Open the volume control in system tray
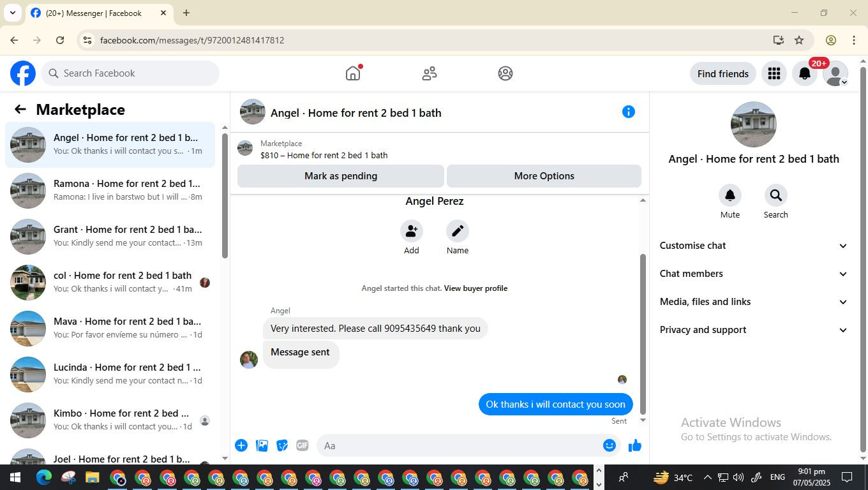 click(738, 477)
